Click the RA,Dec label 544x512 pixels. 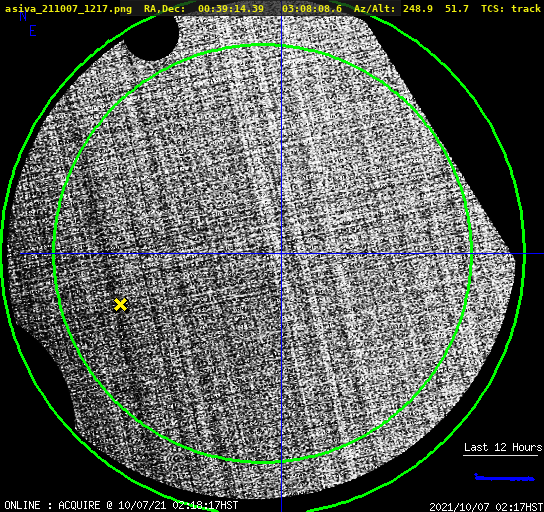point(164,9)
